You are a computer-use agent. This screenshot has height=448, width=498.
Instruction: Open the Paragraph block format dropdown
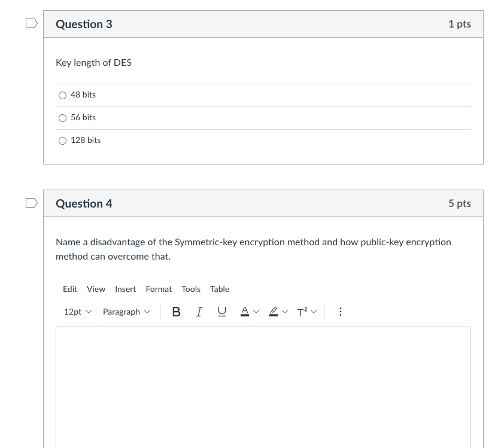(126, 312)
